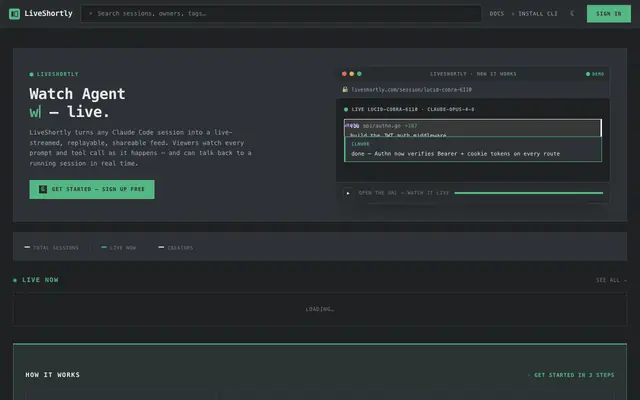Open SEE ALL live sessions link
Viewport: 640px width, 400px height.
611,280
